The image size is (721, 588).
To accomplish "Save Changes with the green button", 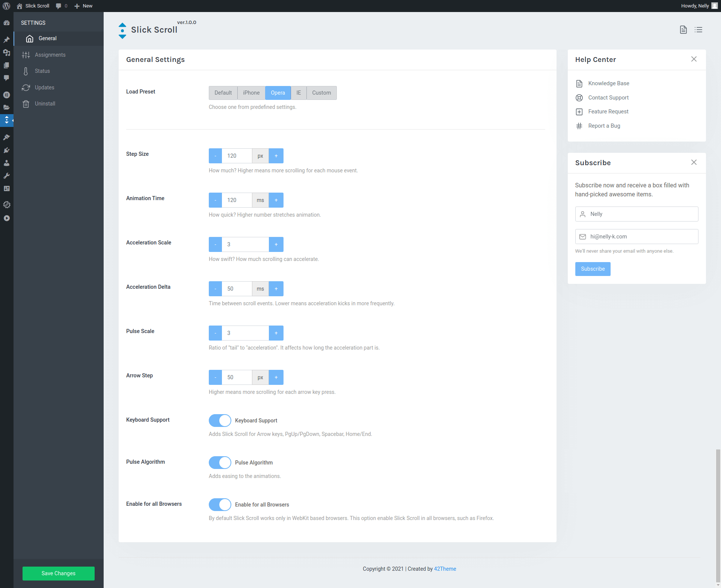I will tap(59, 573).
